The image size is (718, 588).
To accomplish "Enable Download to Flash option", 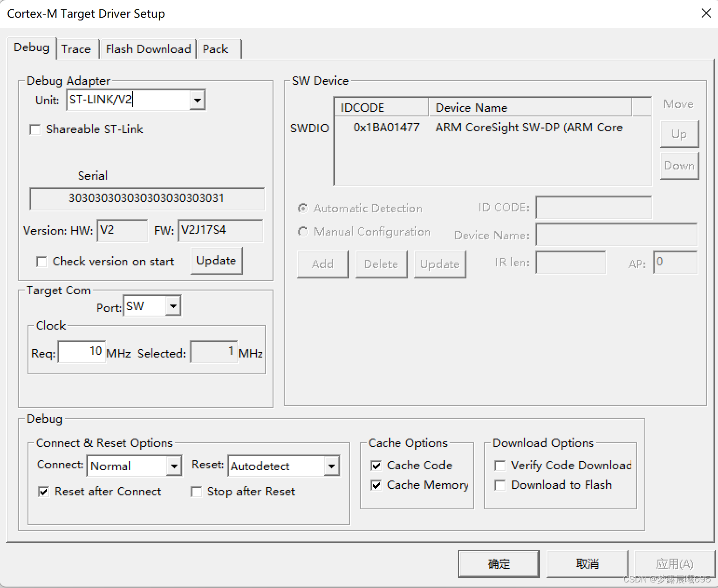I will point(500,485).
